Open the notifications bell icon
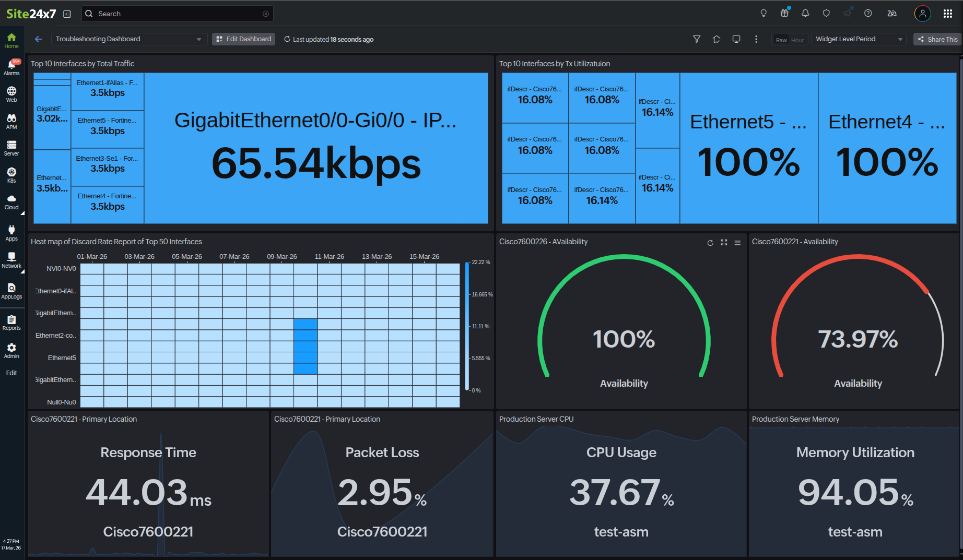The image size is (963, 560). [805, 14]
